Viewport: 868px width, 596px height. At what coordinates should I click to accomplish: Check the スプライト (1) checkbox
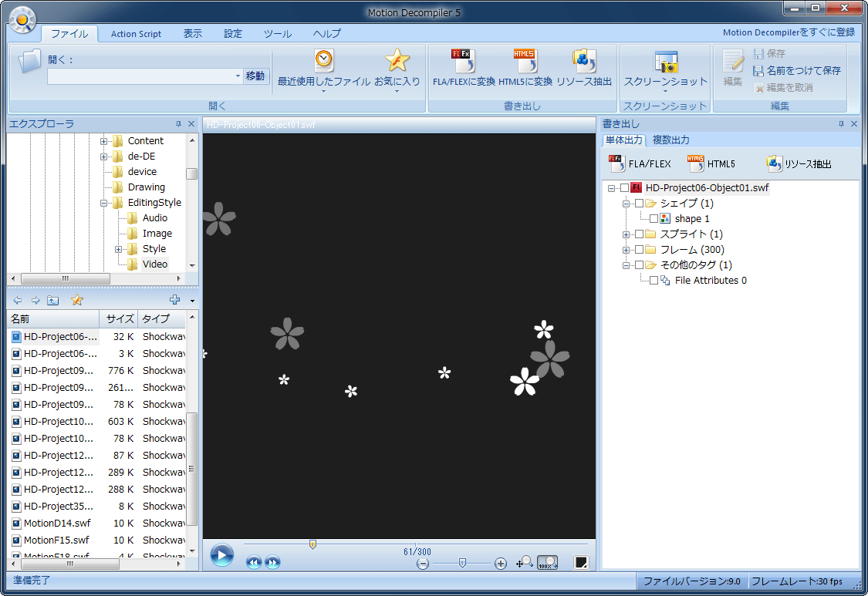coord(639,234)
